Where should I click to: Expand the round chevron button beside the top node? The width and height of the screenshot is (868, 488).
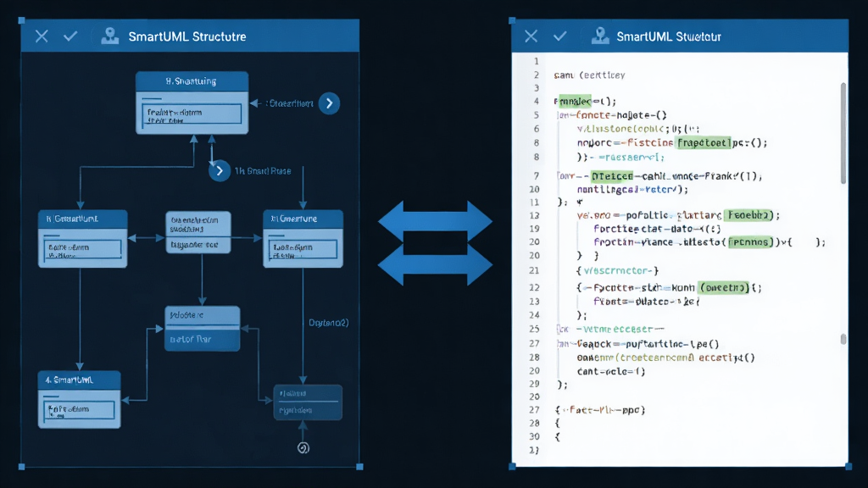(x=329, y=103)
